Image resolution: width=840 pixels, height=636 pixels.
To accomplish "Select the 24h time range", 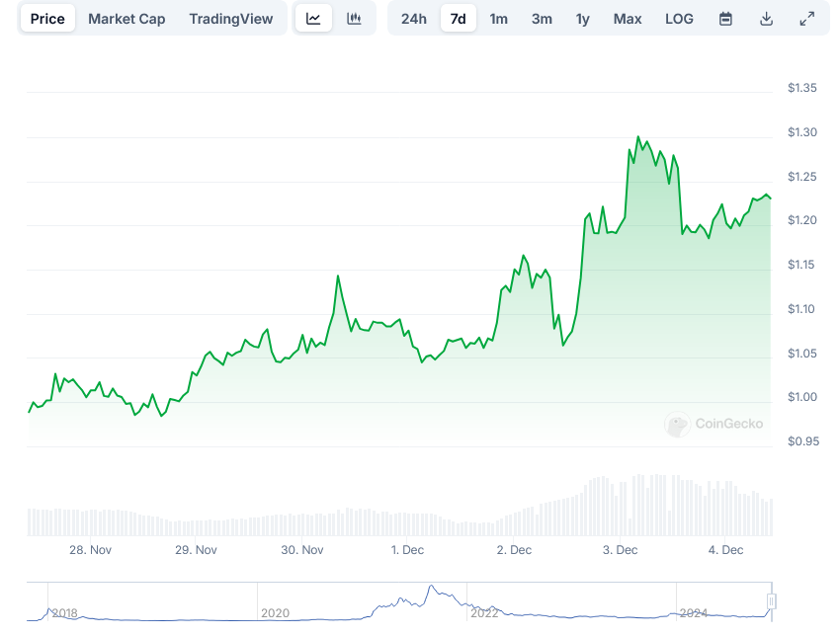I will (414, 19).
